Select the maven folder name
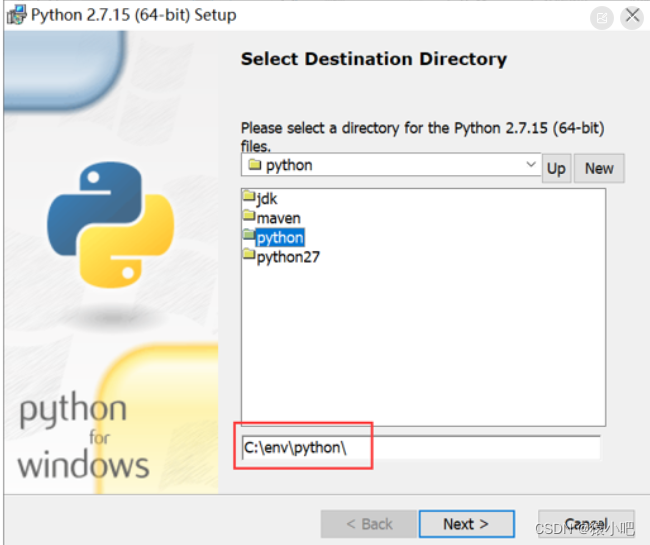The width and height of the screenshot is (650, 545). tap(279, 218)
